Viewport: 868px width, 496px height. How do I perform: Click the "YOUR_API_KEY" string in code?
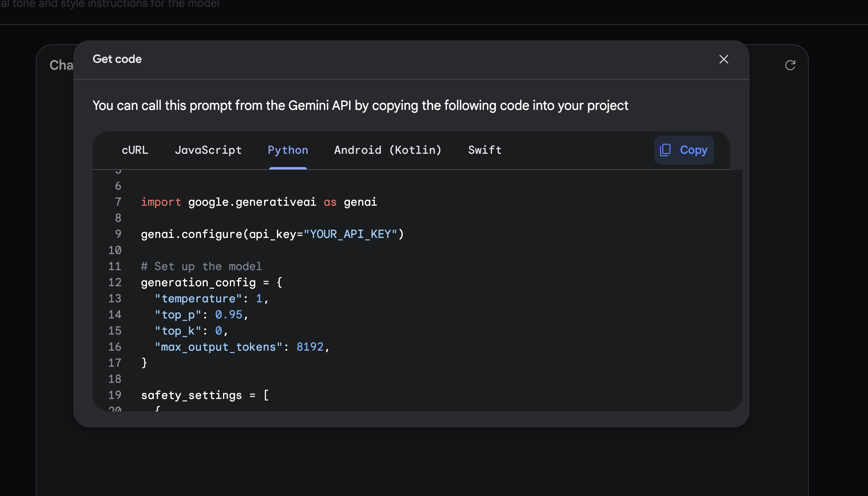350,234
